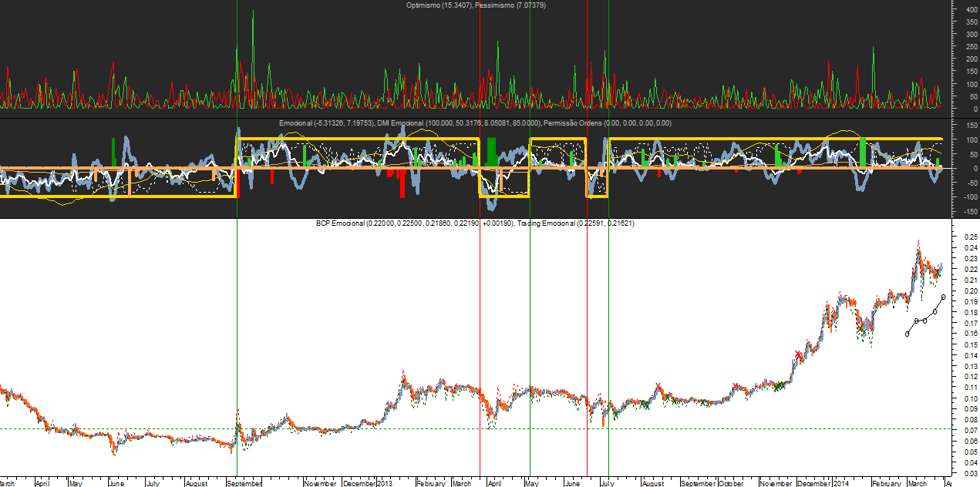Select the red vertical line in price chart
Viewport: 980px width, 487px height.
pyautogui.click(x=480, y=347)
